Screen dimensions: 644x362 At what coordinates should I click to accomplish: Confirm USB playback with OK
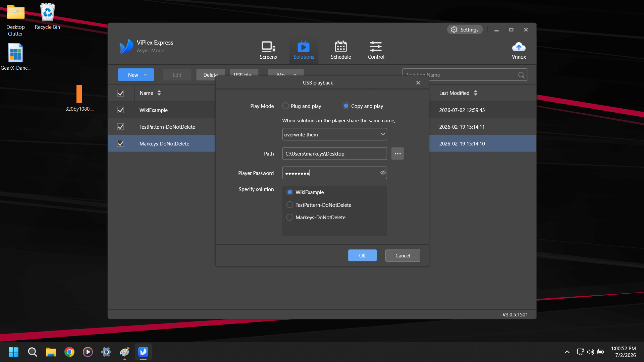[362, 255]
